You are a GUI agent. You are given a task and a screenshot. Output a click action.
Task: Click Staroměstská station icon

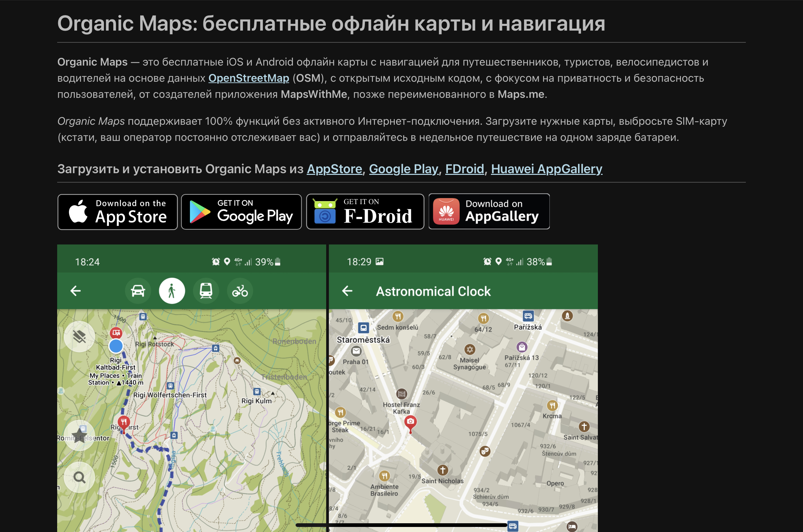[364, 328]
